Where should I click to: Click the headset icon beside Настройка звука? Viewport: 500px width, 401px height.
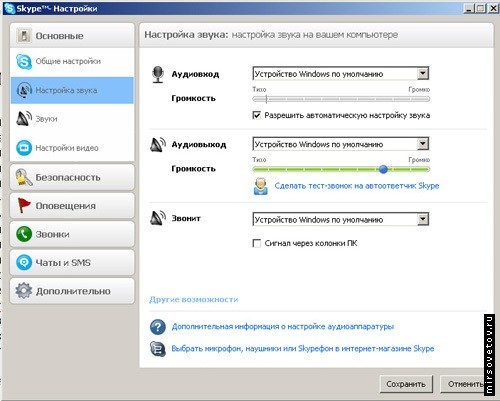[24, 90]
